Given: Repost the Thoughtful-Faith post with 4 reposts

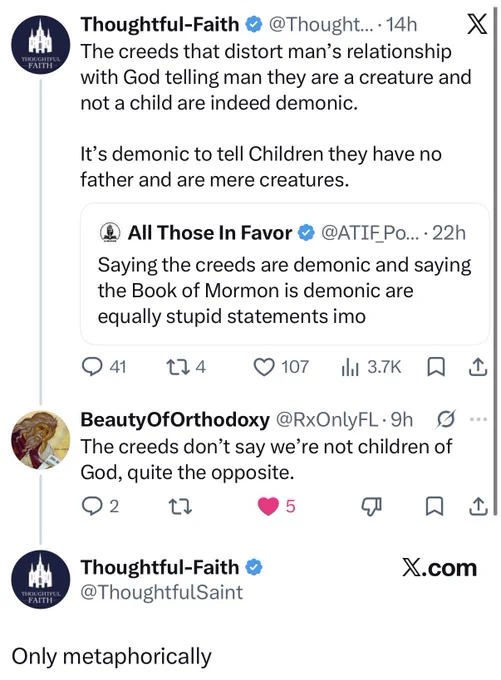Looking at the screenshot, I should (x=185, y=367).
